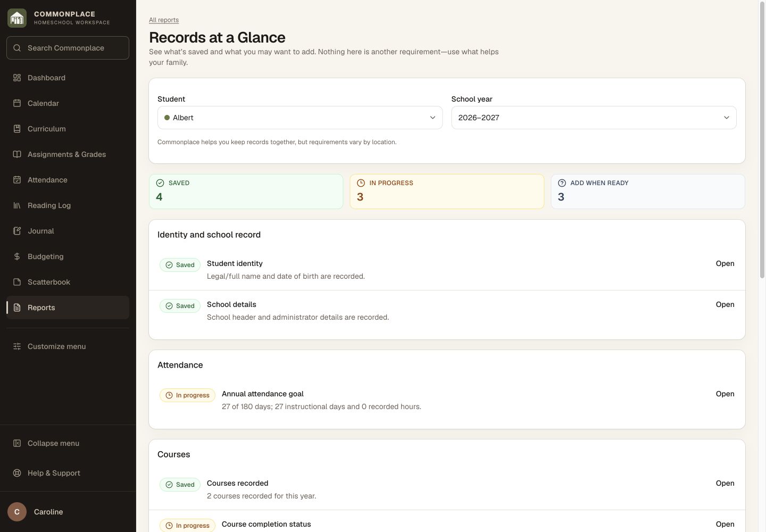Open the Dashboard menu item
This screenshot has width=766, height=532.
pyautogui.click(x=68, y=78)
